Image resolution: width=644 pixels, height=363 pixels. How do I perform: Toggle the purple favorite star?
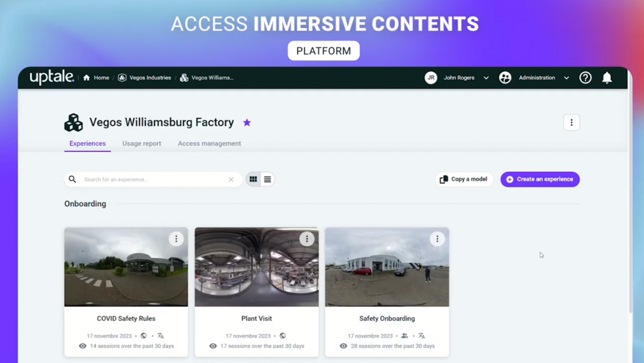pos(247,122)
